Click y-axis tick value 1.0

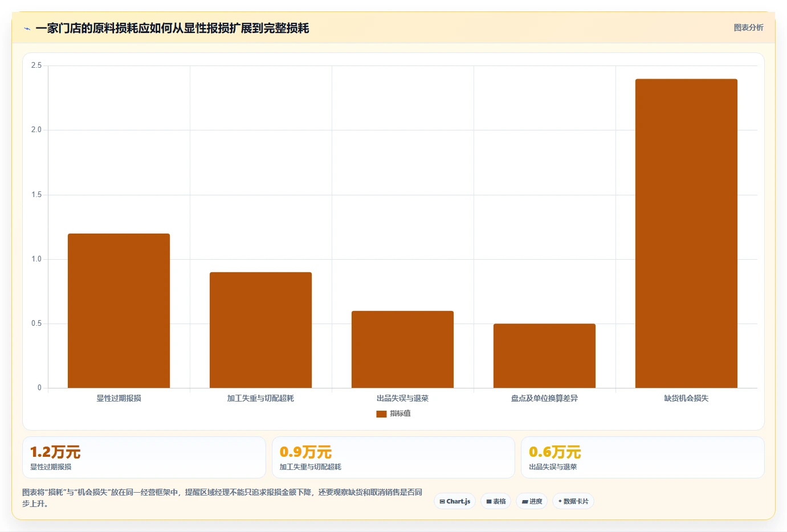[x=36, y=259]
